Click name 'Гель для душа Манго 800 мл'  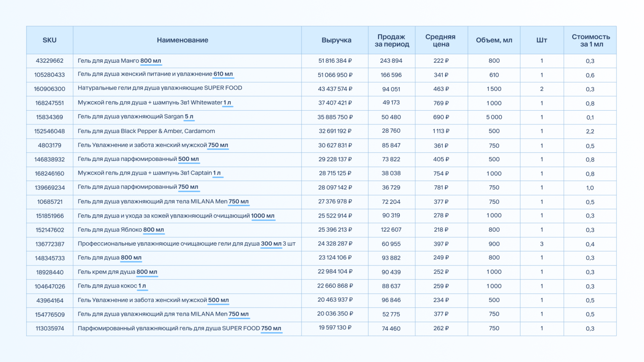point(119,61)
